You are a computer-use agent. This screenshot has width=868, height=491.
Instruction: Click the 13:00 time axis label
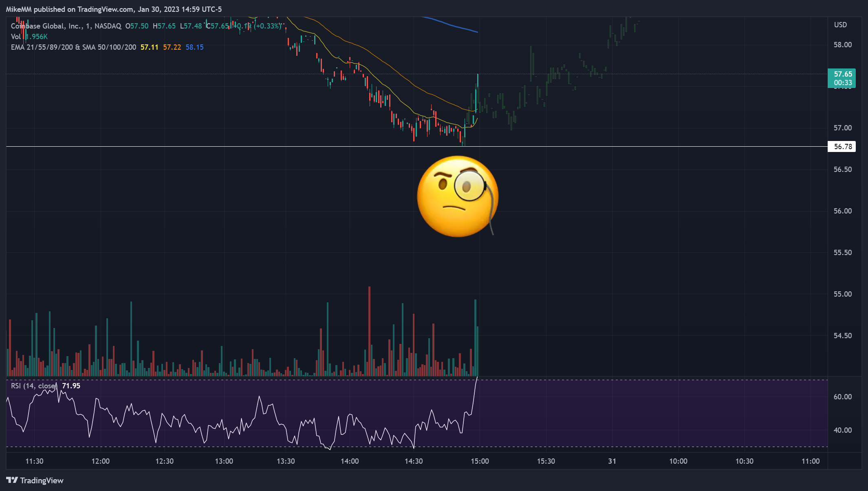point(224,461)
